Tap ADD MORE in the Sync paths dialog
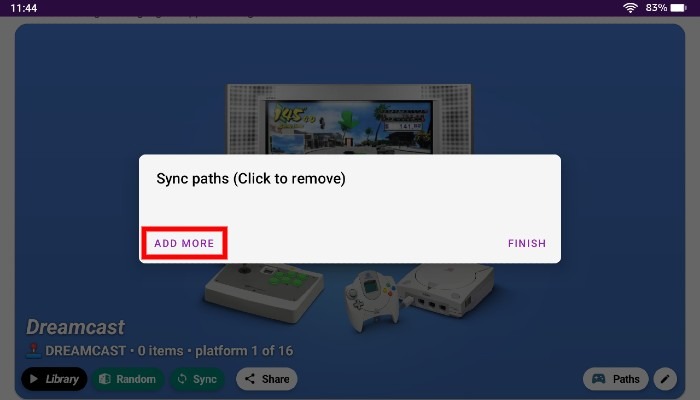Image resolution: width=700 pixels, height=400 pixels. (184, 243)
